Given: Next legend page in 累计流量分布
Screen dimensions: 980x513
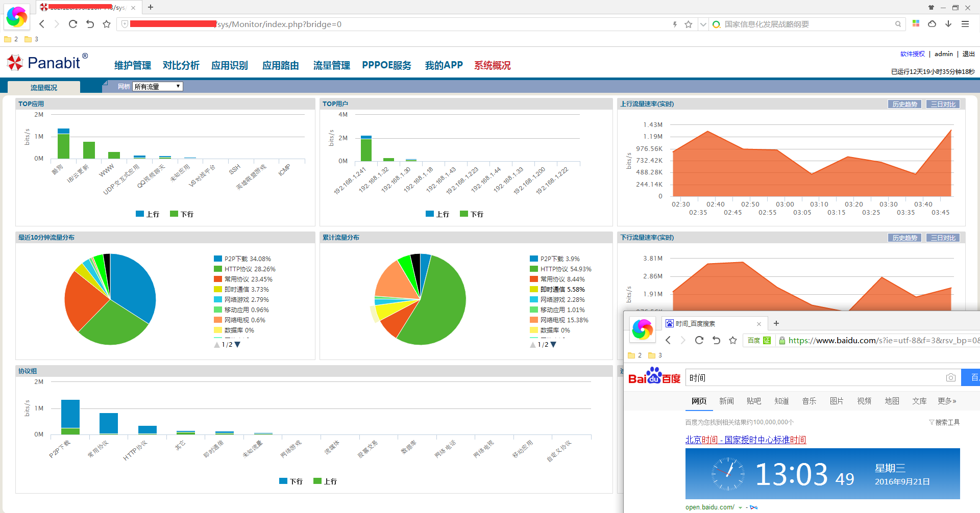Looking at the screenshot, I should [x=553, y=345].
